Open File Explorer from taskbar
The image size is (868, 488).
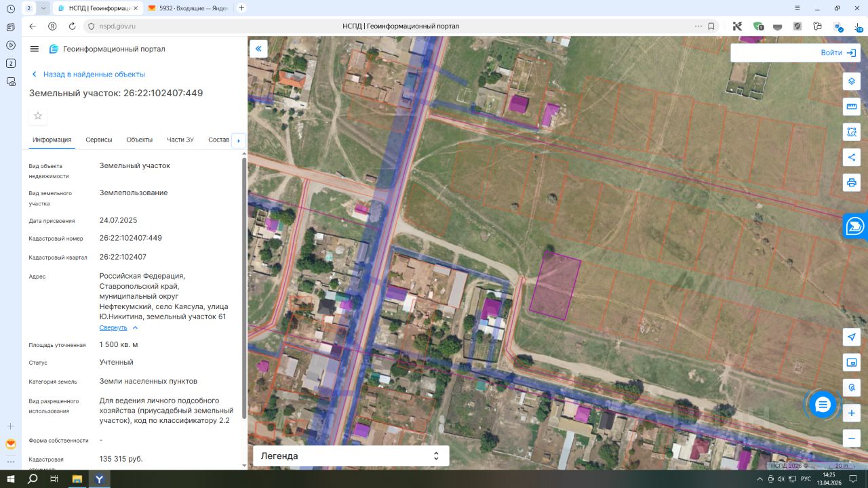pos(77,479)
